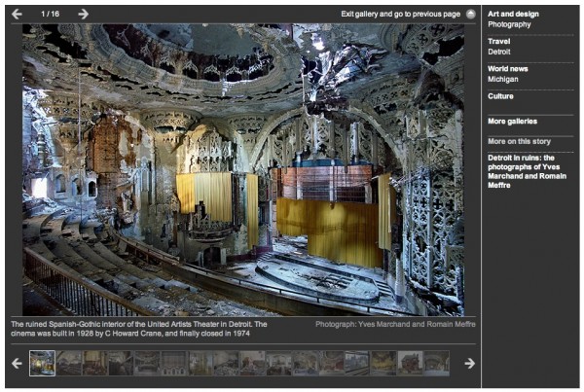Viewport: 584px width, 392px height.
Task: Open the World news section
Action: [508, 69]
